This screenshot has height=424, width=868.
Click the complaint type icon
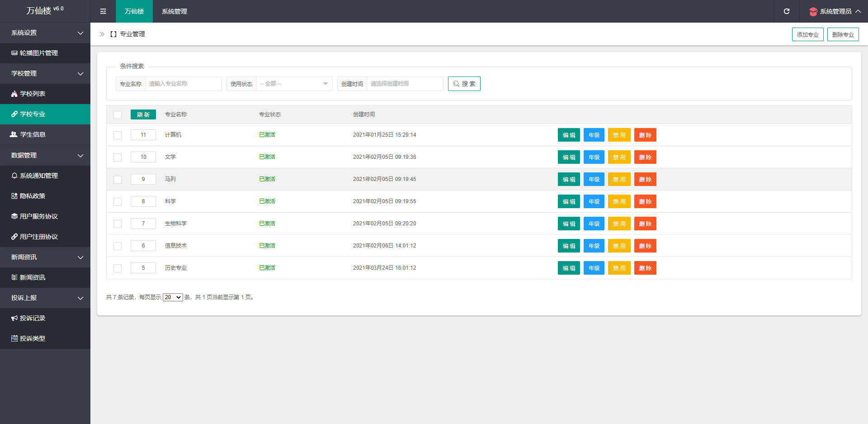pos(14,338)
